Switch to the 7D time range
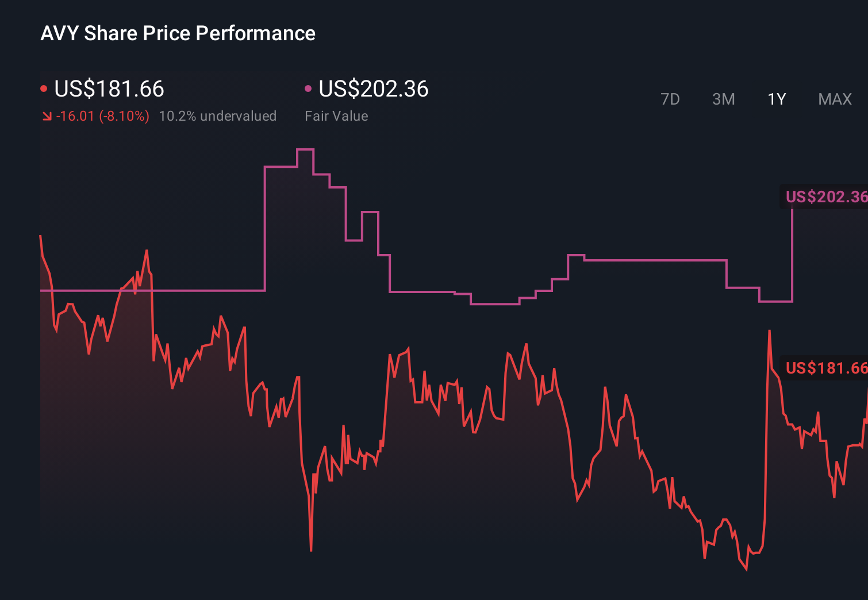 coord(671,99)
